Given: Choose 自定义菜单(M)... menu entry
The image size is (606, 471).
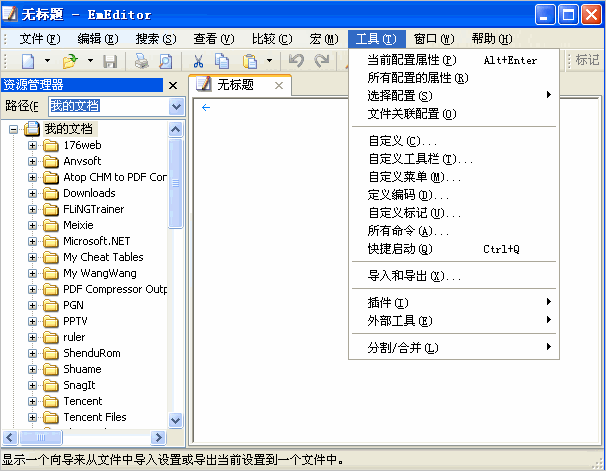Looking at the screenshot, I should coord(454,177).
